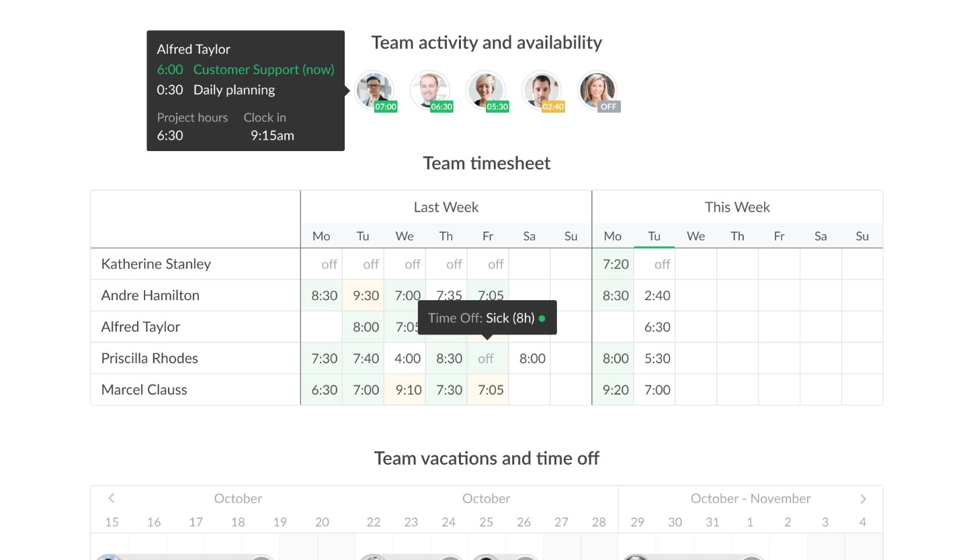Open Andre Hamilton's profile link
This screenshot has height=560, width=971.
tap(150, 295)
